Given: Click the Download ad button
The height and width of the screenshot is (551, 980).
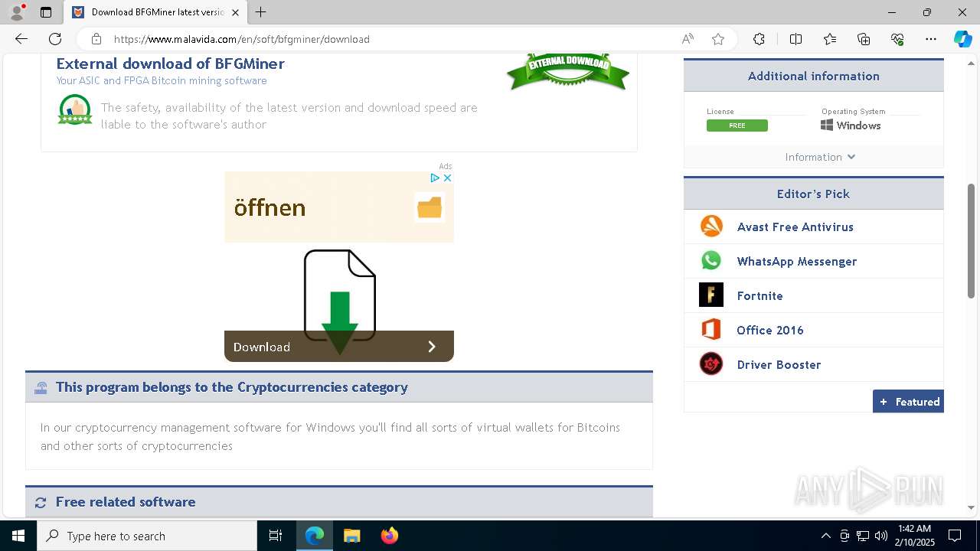Looking at the screenshot, I should pos(339,347).
